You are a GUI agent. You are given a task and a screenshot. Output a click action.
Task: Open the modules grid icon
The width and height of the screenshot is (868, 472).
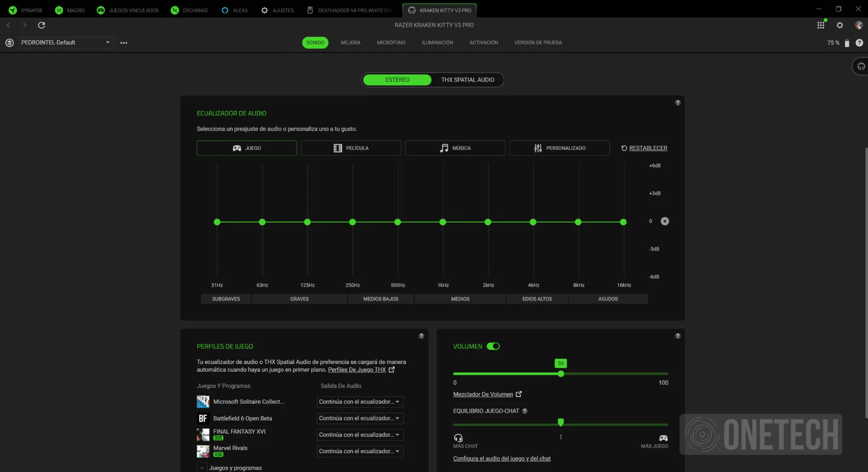pos(821,25)
